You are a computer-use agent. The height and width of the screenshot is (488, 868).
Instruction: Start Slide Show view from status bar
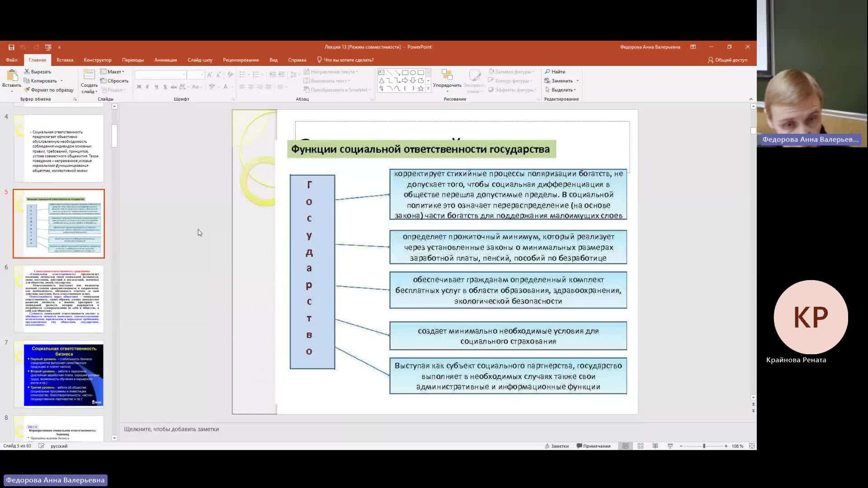[670, 446]
